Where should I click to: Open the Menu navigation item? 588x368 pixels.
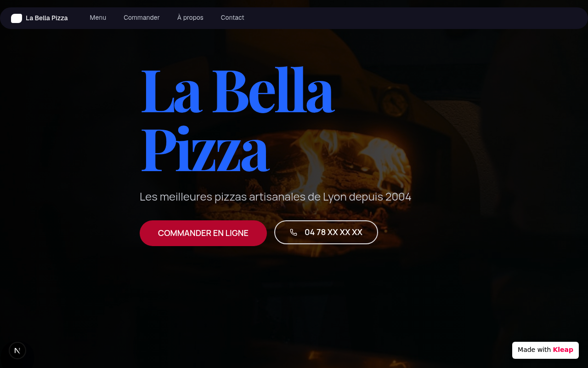click(98, 17)
